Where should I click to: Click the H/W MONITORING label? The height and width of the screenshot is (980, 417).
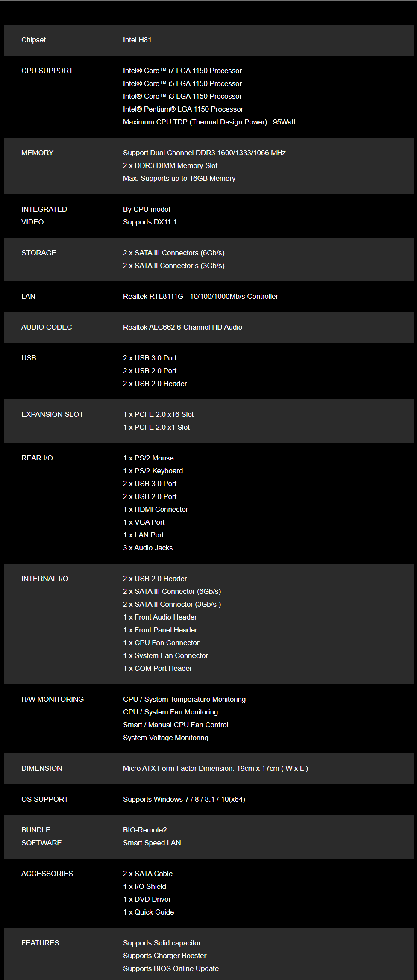pos(53,699)
